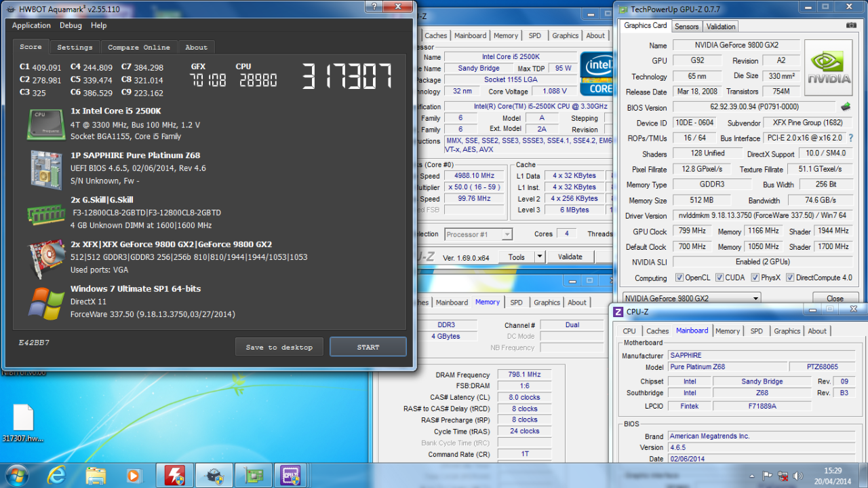Click the 317307 total score in Aquamark
The height and width of the screenshot is (488, 868).
347,77
